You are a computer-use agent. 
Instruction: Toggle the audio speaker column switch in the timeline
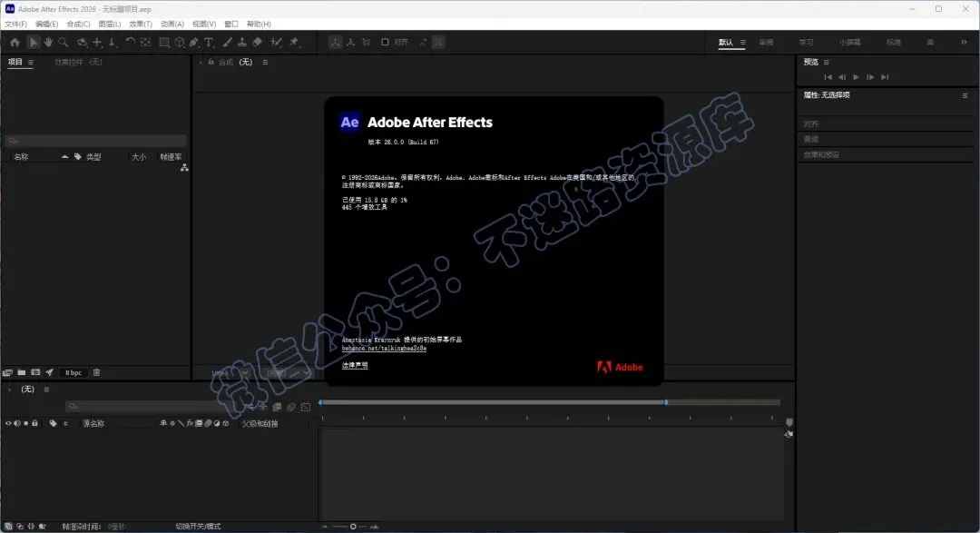17,423
